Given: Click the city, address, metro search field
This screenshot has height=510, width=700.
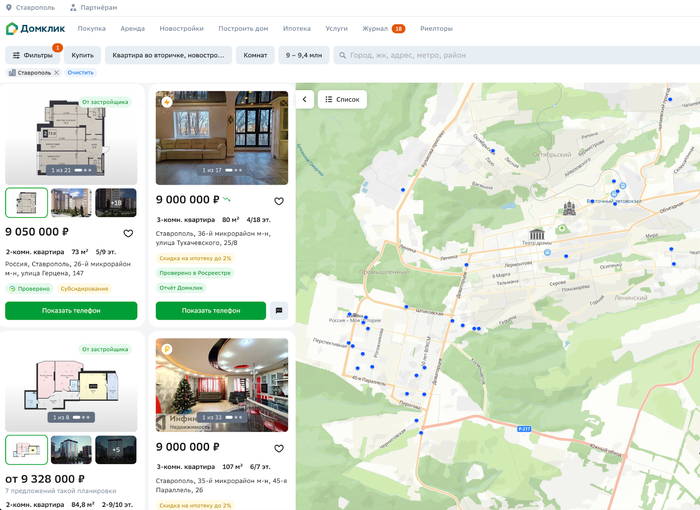Looking at the screenshot, I should [x=515, y=55].
